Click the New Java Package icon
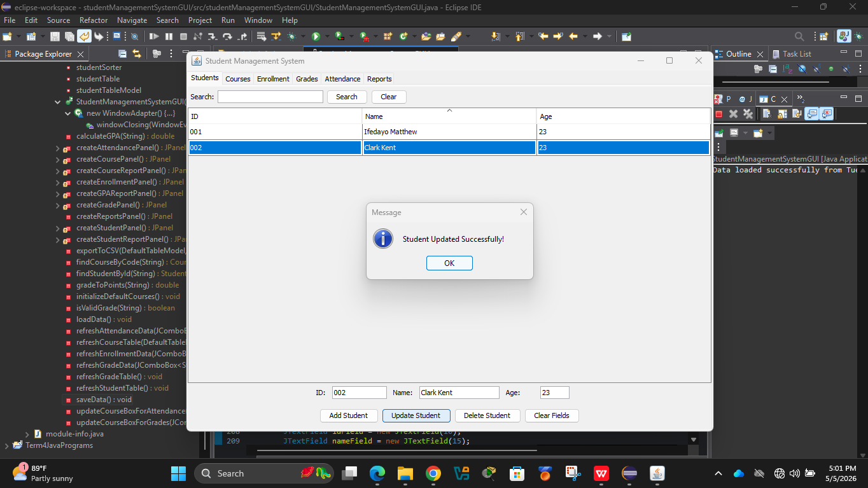This screenshot has height=488, width=868. click(387, 36)
